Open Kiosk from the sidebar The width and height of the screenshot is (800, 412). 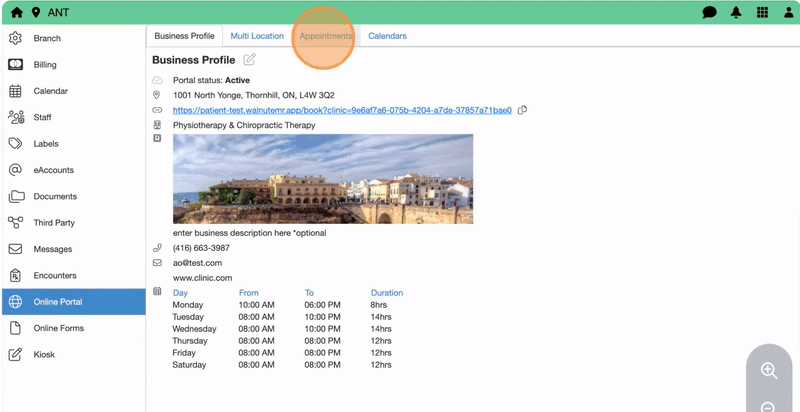(44, 355)
